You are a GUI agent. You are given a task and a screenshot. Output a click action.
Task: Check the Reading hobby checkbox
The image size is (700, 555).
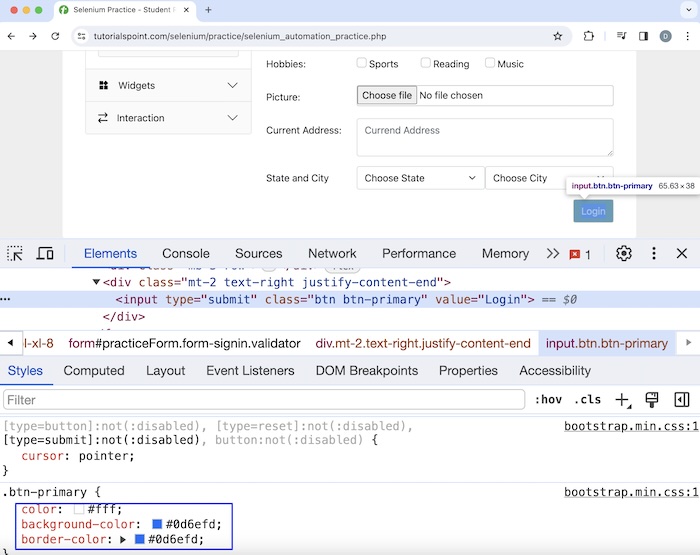point(426,63)
